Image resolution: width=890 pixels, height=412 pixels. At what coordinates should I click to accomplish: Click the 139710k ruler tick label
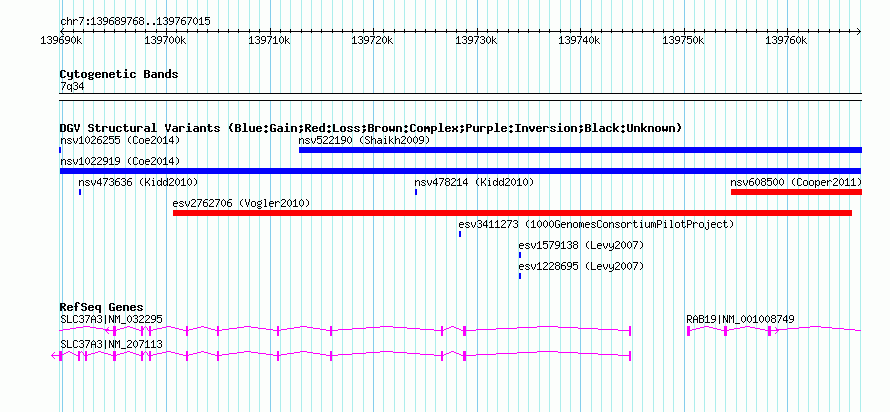[x=269, y=41]
